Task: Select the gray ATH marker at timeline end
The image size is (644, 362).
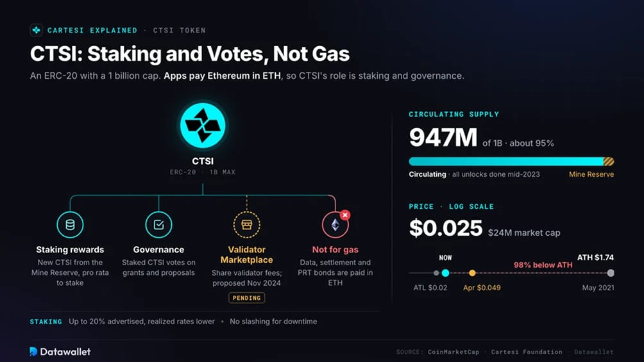Action: tap(611, 273)
